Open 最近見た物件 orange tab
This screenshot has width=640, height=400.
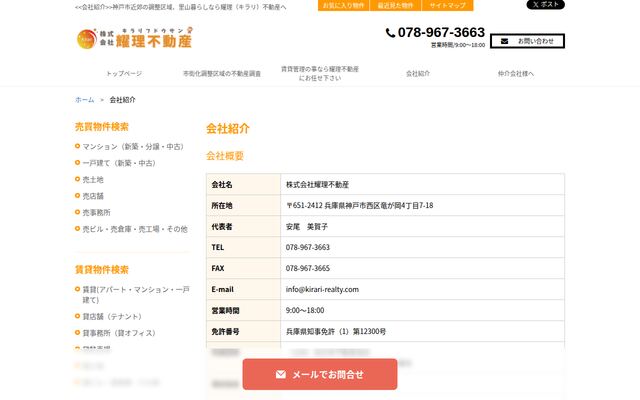click(395, 5)
